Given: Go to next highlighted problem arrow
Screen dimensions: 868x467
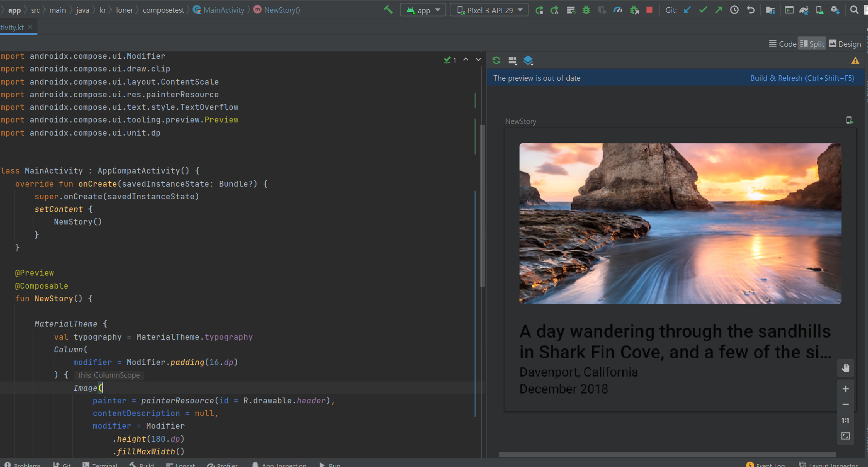Looking at the screenshot, I should click(478, 59).
